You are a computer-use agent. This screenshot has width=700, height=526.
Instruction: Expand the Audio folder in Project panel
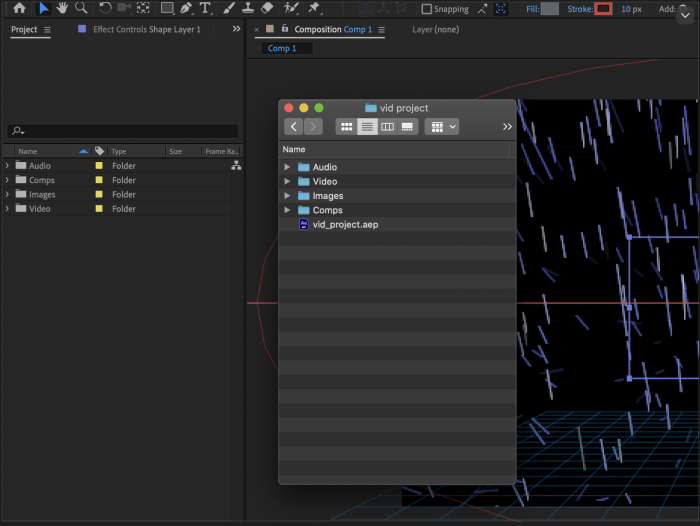click(x=7, y=166)
